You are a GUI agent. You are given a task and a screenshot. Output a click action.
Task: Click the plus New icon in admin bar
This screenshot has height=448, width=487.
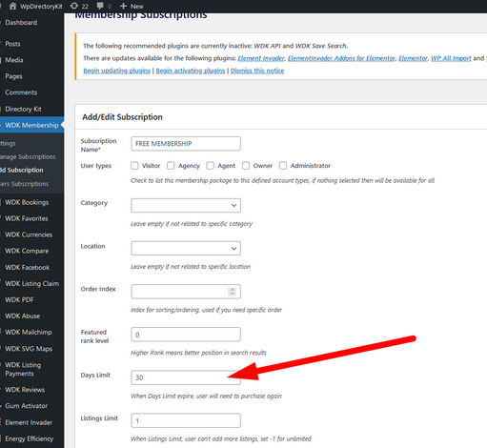point(124,6)
